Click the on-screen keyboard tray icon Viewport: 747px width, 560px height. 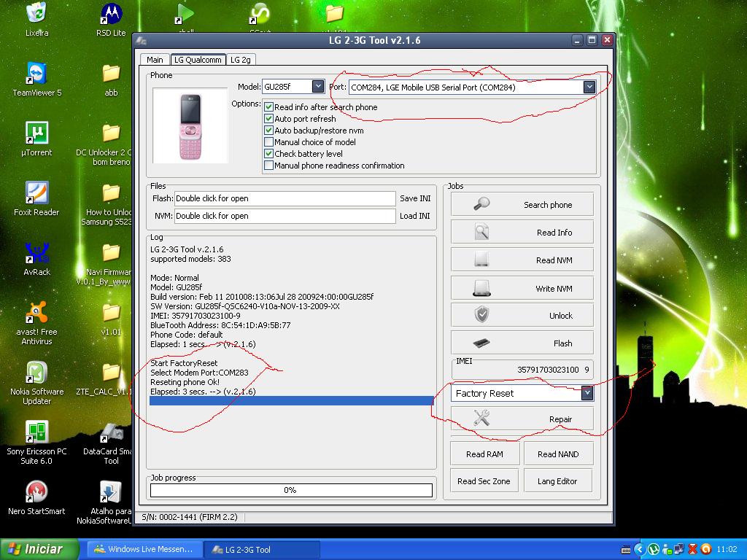pos(626,550)
